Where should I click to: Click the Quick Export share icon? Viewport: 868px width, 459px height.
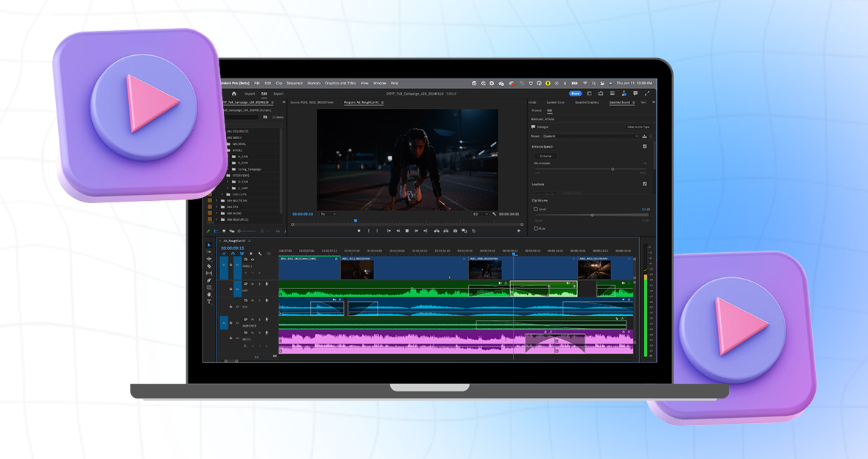coord(601,93)
